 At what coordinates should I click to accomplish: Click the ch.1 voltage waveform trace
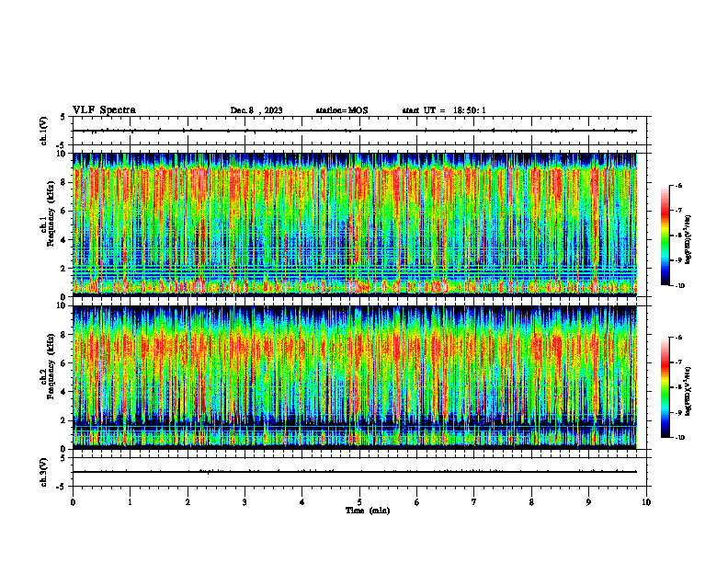click(x=355, y=131)
